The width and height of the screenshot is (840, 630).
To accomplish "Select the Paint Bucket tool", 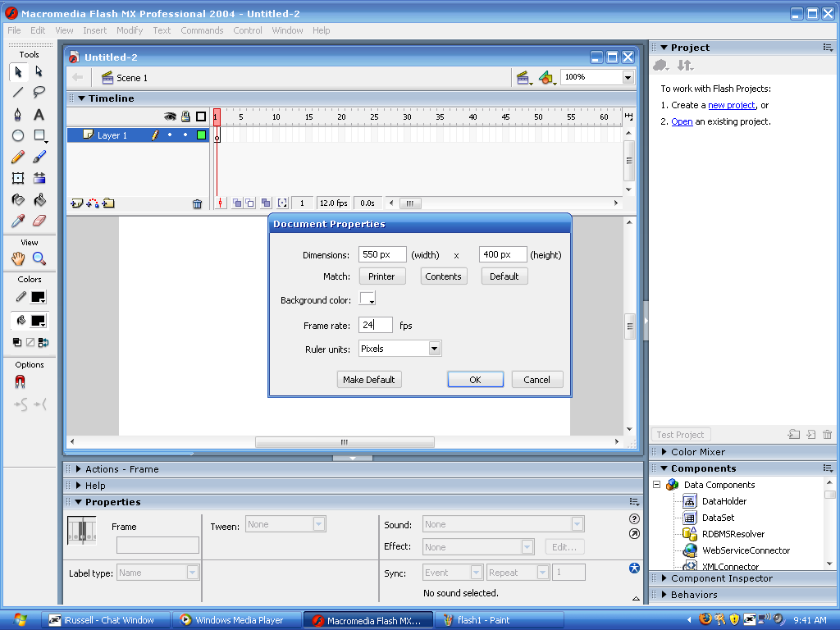I will tap(39, 199).
